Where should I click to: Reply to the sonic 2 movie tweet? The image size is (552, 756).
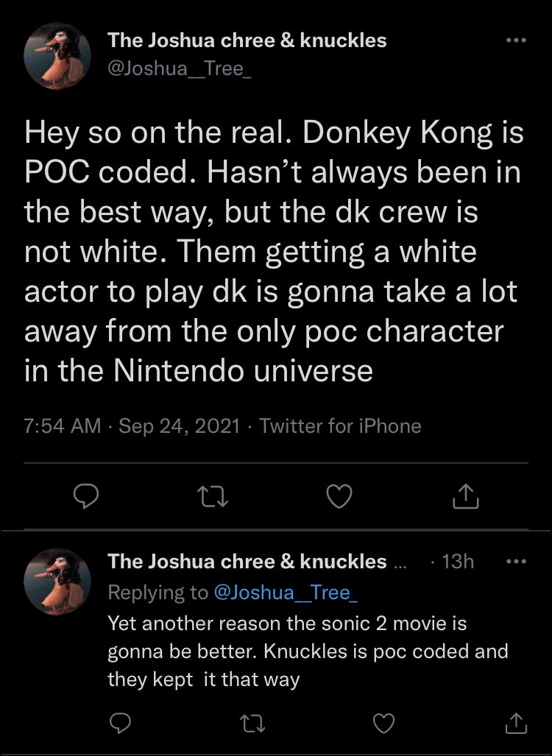120,723
